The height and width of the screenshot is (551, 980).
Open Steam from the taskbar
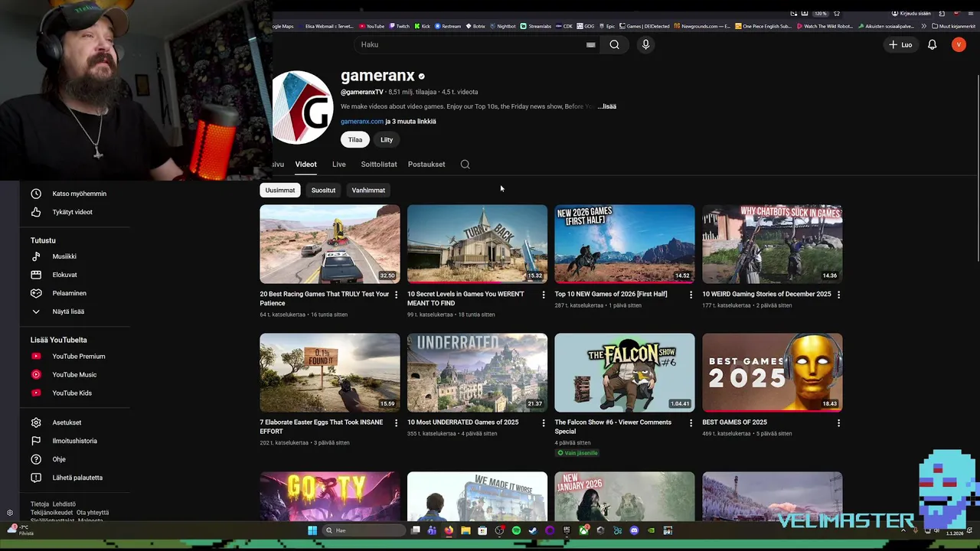click(x=533, y=530)
